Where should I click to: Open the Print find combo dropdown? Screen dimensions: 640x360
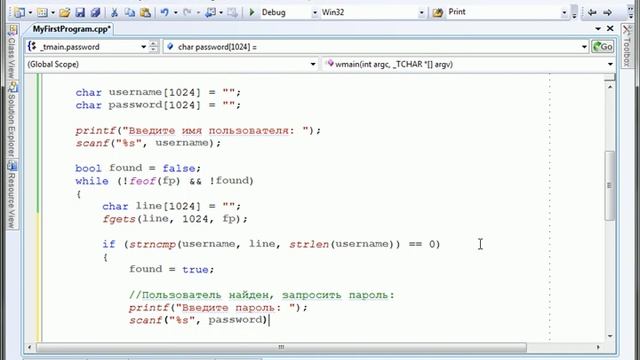point(564,13)
